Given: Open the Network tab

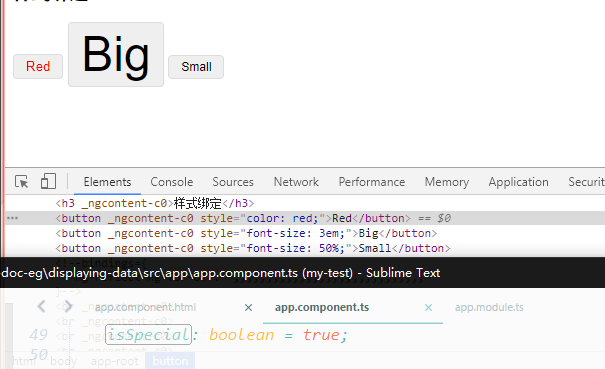Looking at the screenshot, I should point(296,182).
